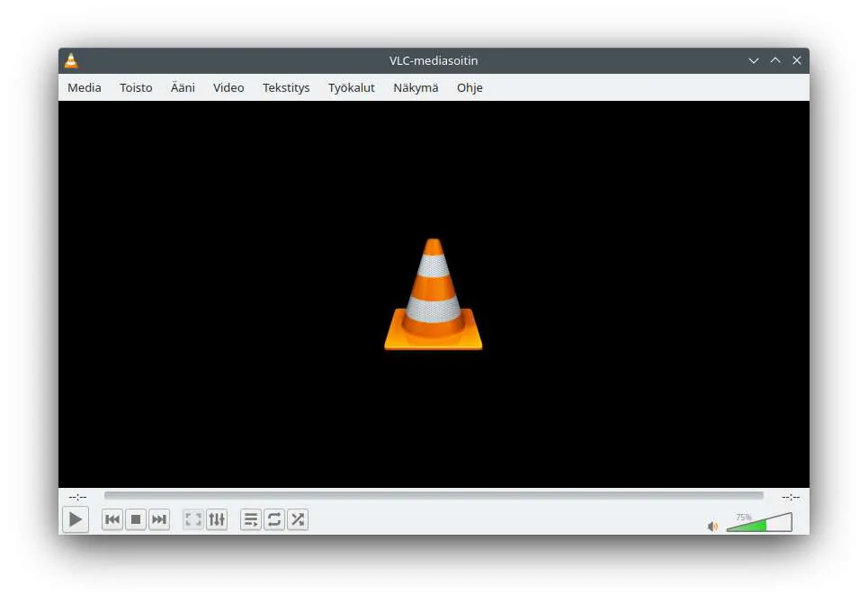Stop playback with the square Stop button

point(136,519)
